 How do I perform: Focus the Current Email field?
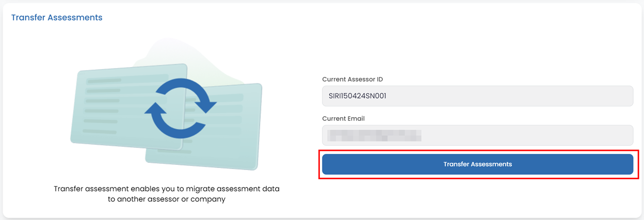[477, 135]
